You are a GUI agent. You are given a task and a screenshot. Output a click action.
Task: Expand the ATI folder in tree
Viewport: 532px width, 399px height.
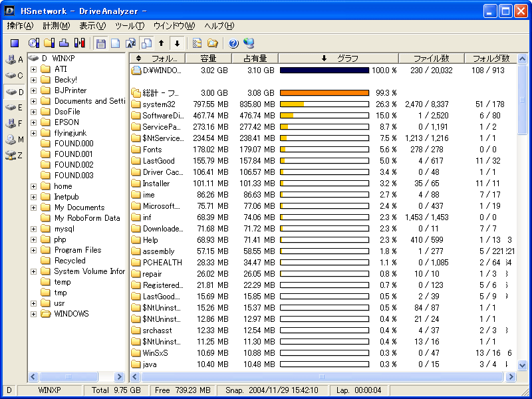pyautogui.click(x=34, y=69)
